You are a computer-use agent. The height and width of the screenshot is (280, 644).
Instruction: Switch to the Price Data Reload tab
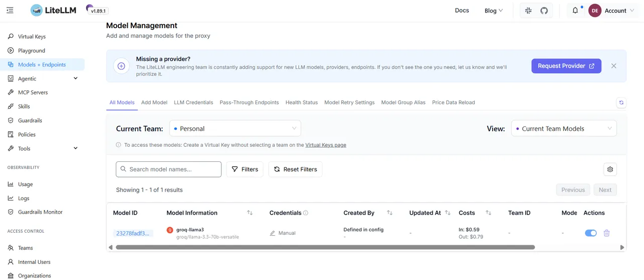click(x=453, y=103)
